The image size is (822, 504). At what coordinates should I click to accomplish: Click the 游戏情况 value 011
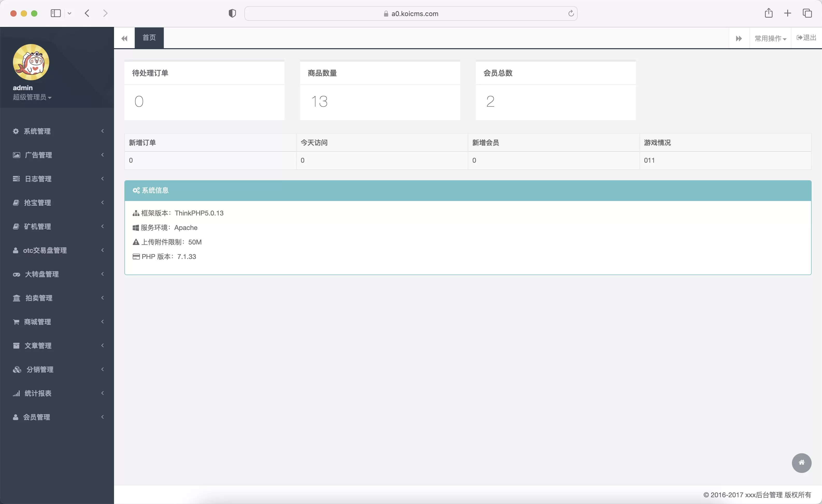click(649, 160)
